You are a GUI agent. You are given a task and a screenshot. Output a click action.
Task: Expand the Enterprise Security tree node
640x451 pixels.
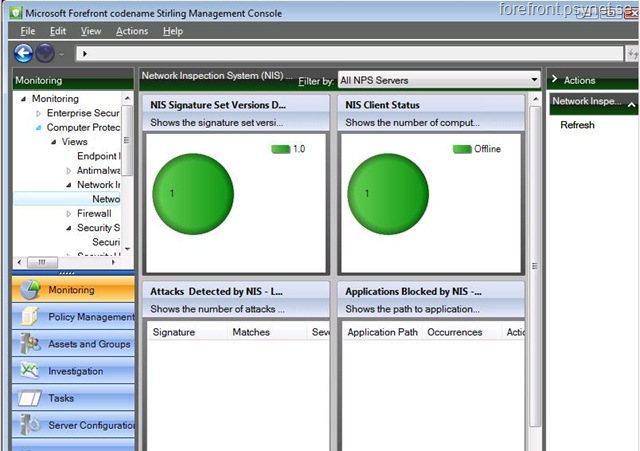pyautogui.click(x=39, y=114)
